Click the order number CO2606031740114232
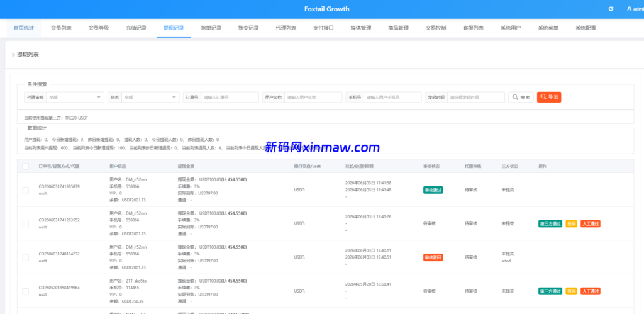644x314 pixels. click(59, 254)
